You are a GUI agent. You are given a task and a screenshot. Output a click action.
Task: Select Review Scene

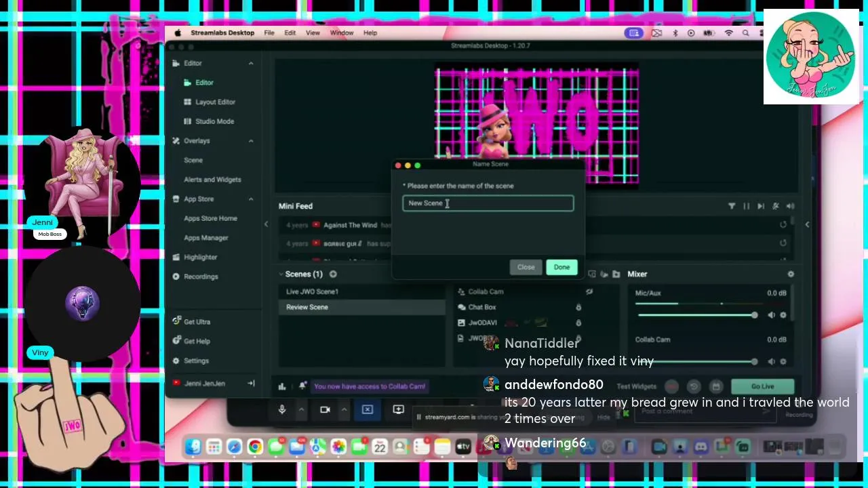click(362, 307)
